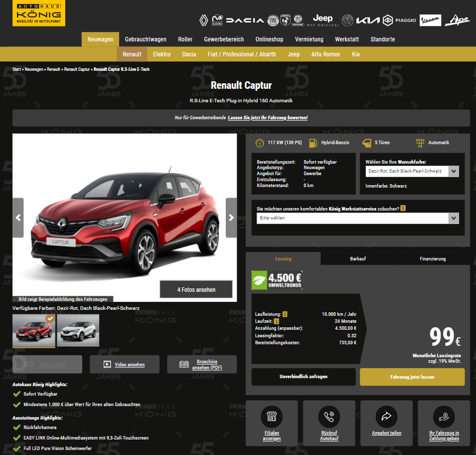
Task: Open the Neuwagen main menu tab
Action: 100,39
